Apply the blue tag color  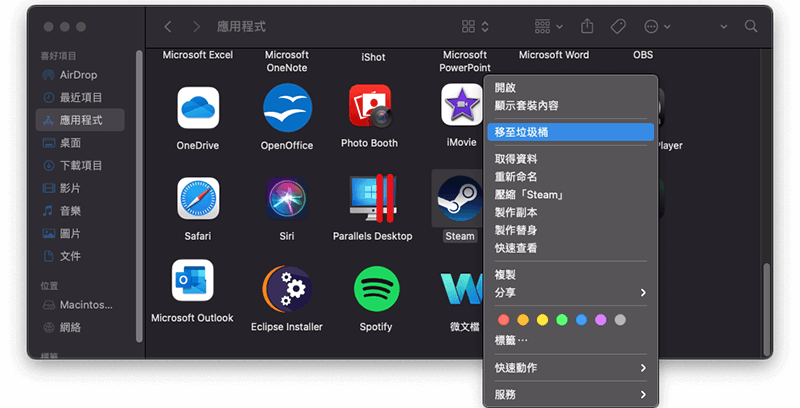point(581,320)
